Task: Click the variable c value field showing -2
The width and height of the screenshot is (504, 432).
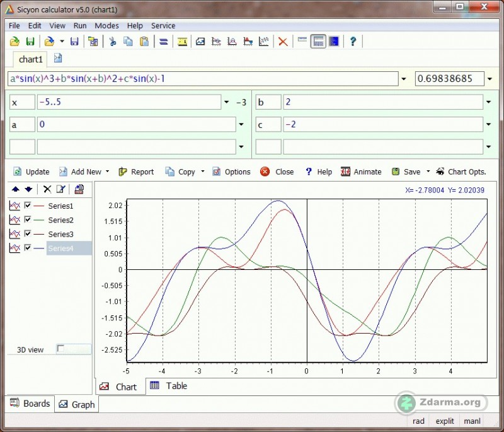Action: tap(383, 124)
